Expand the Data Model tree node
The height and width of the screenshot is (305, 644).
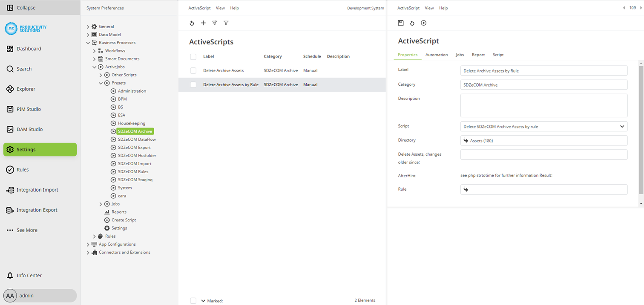pos(88,35)
